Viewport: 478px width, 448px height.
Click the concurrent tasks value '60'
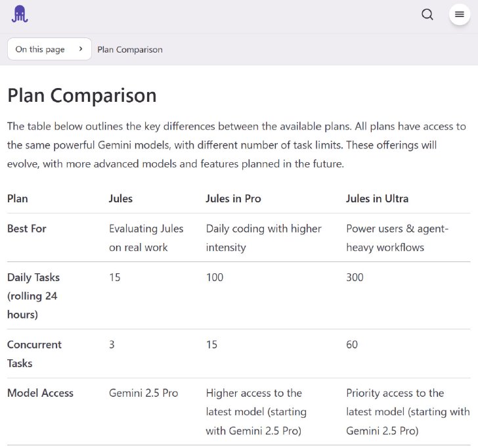pos(352,345)
